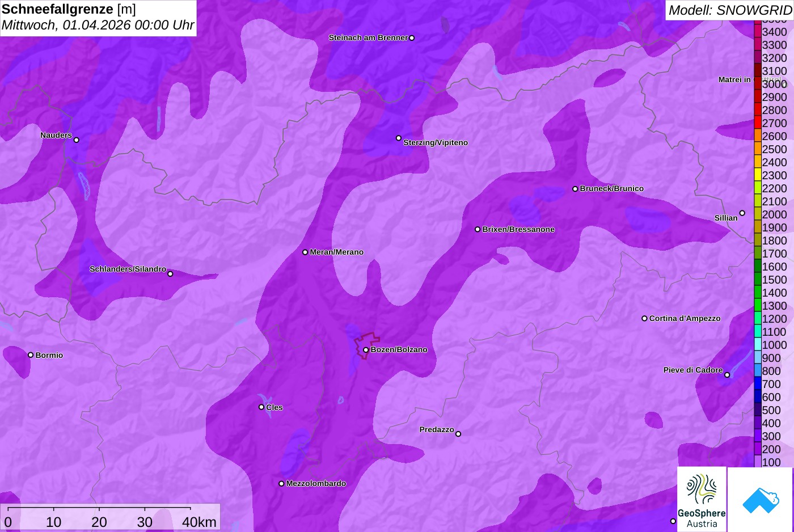Click the date "Mittwoch, 01.04.2026 00:00 Uhr"
794x532 pixels.
[98, 25]
